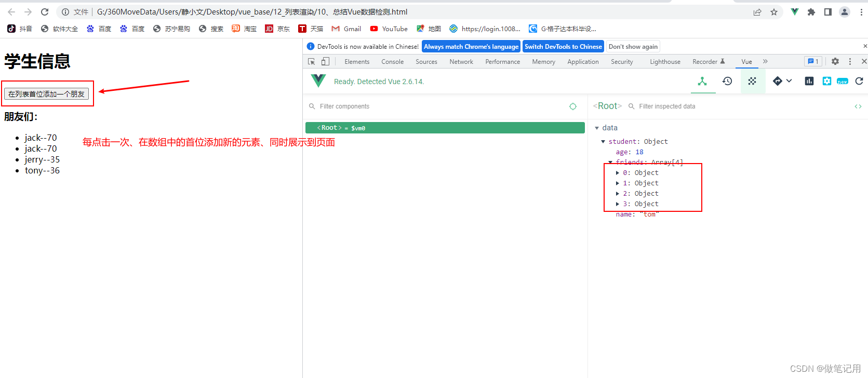Open the Performance tab
The height and width of the screenshot is (378, 868).
pyautogui.click(x=502, y=61)
